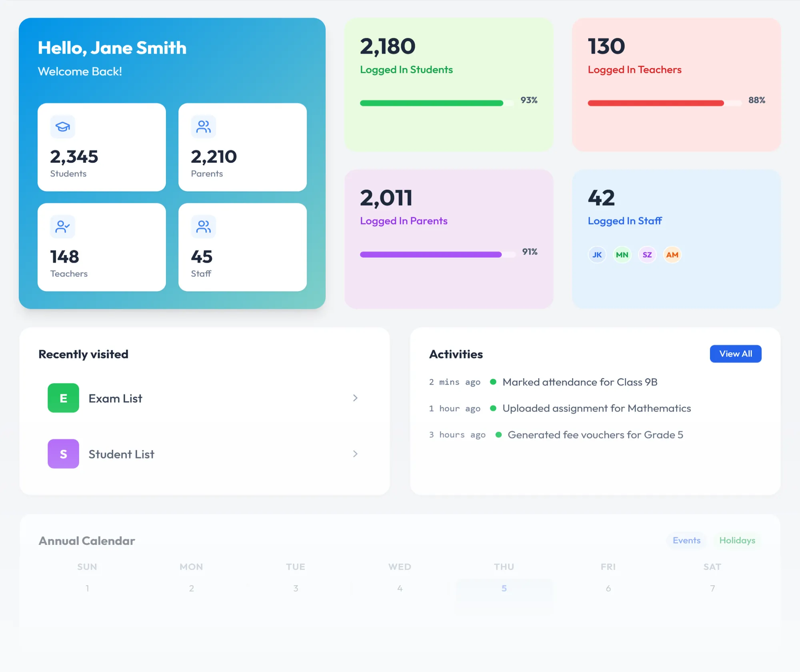The image size is (800, 672).
Task: Click the graduation cap icon in Students card
Action: coord(62,127)
